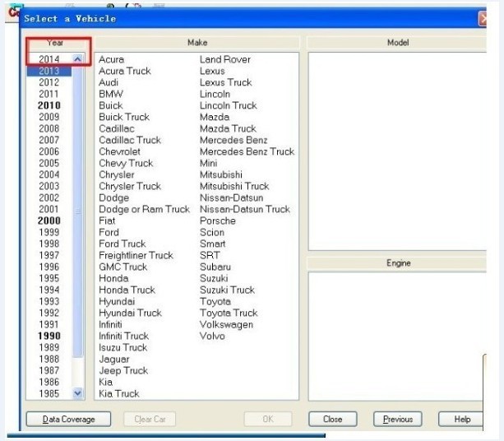Select Toyota Truck make
This screenshot has height=441, width=504.
coord(229,313)
